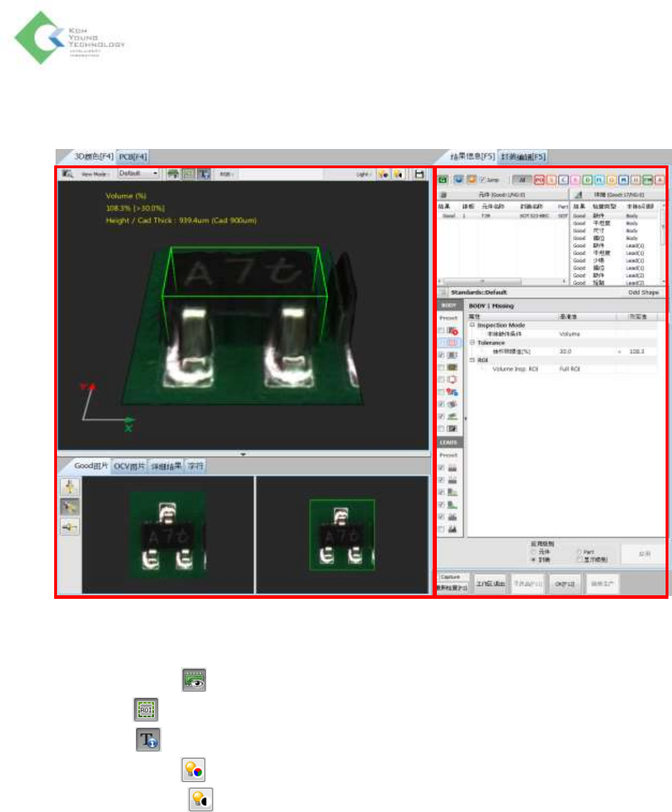The width and height of the screenshot is (672, 812).
Task: Click the blue M filter button
Action: [624, 180]
